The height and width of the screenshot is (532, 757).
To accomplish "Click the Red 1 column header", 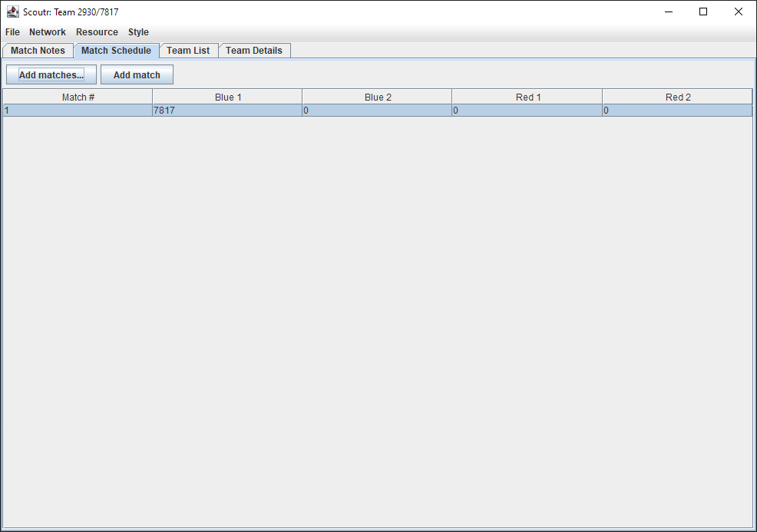I will point(528,97).
